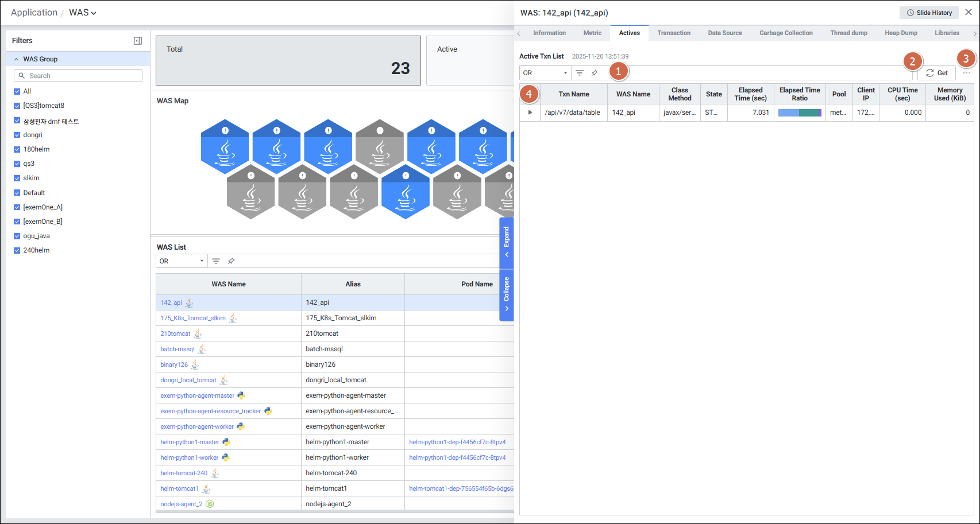Collapse the Filters panel icon
This screenshot has height=524, width=980.
[138, 41]
